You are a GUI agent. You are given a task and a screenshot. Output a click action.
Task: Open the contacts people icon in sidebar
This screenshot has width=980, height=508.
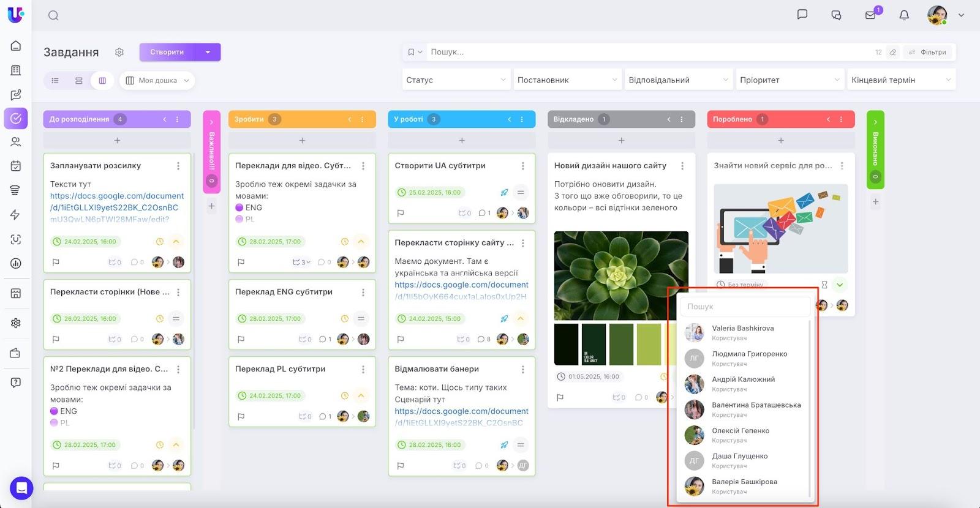[x=16, y=142]
